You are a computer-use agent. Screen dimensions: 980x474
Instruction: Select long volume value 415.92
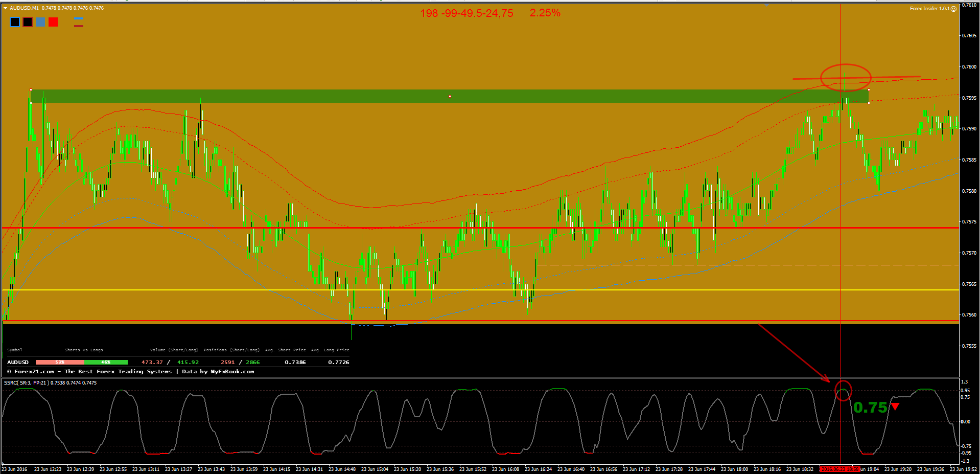188,362
